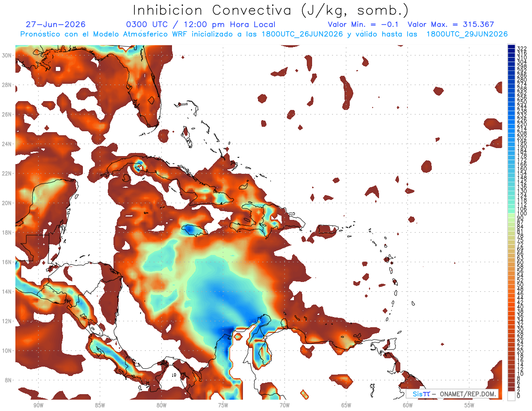The height and width of the screenshot is (411, 532).
Task: Click the 80W longitude label
Action: point(161,405)
